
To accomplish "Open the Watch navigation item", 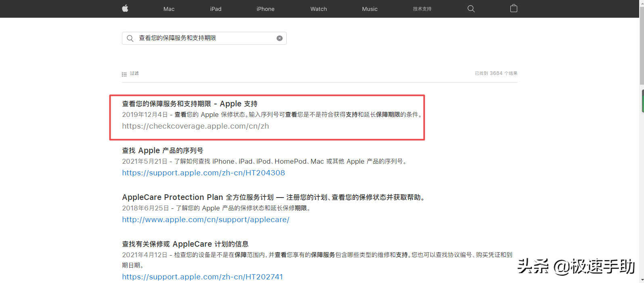I will pyautogui.click(x=319, y=9).
